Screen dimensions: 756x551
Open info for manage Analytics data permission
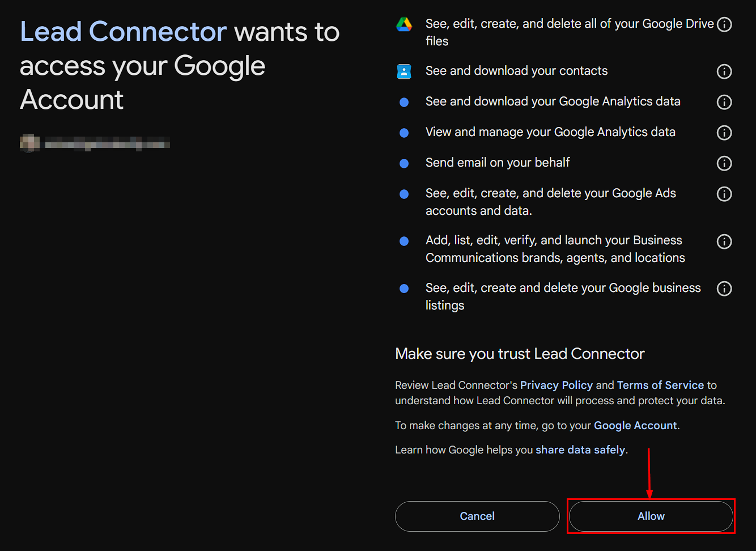tap(724, 133)
